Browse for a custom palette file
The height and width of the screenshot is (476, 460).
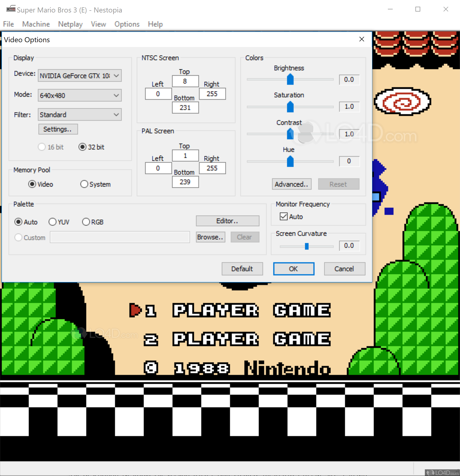click(211, 237)
